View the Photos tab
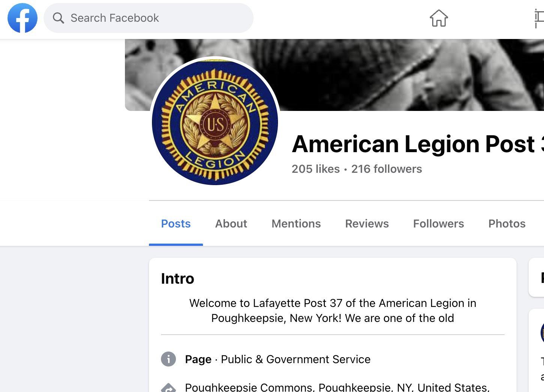 coord(507,224)
